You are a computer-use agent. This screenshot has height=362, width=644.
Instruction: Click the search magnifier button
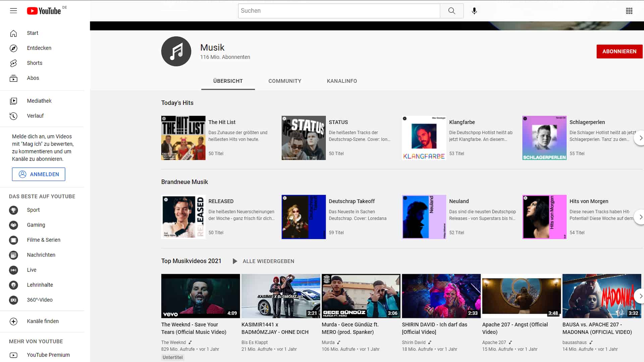[451, 11]
